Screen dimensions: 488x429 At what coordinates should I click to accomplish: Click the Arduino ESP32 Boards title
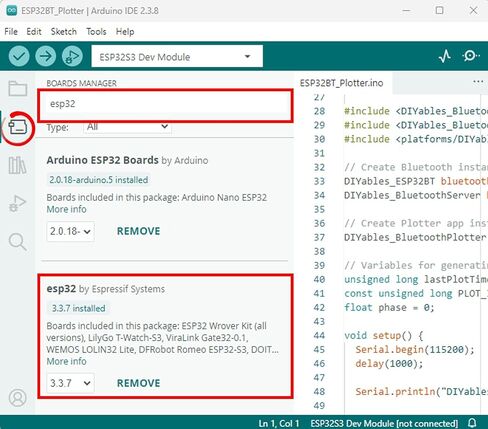pos(102,160)
